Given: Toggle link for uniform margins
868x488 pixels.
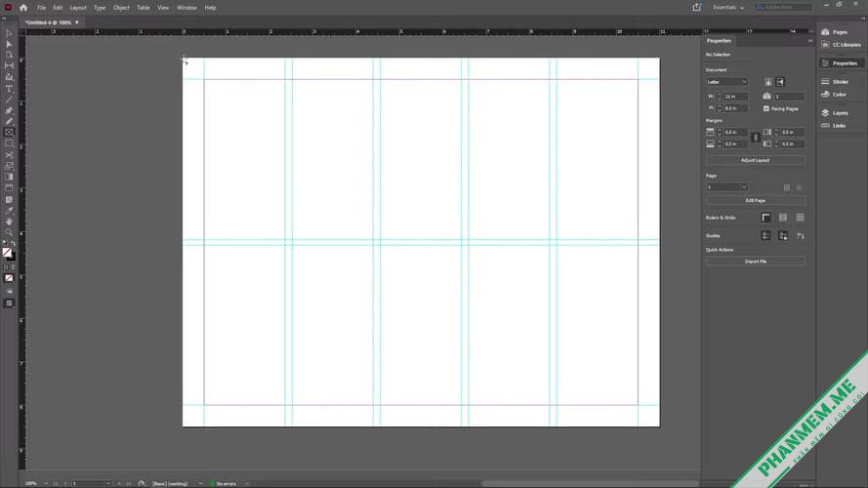Looking at the screenshot, I should 756,138.
